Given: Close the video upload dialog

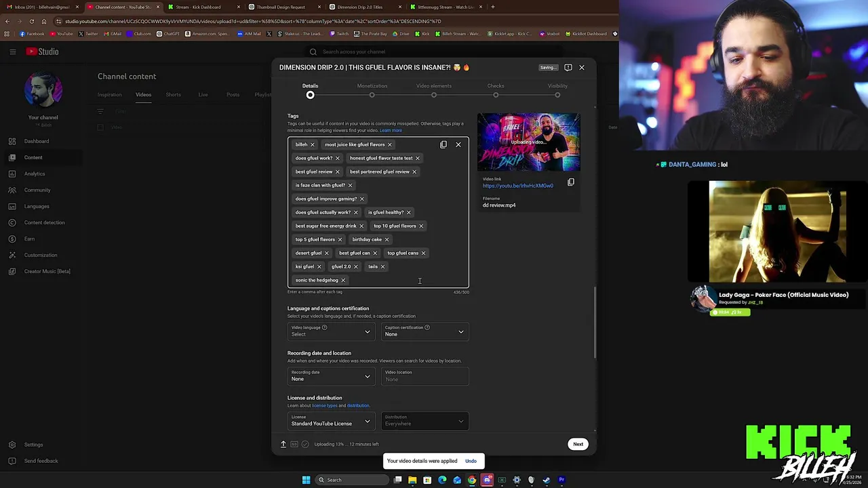Looking at the screenshot, I should pyautogui.click(x=582, y=67).
